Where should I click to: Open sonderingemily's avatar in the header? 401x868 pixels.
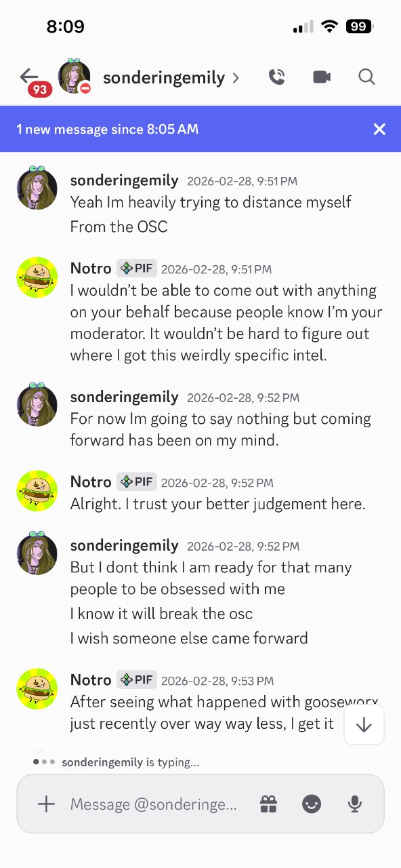coord(74,77)
